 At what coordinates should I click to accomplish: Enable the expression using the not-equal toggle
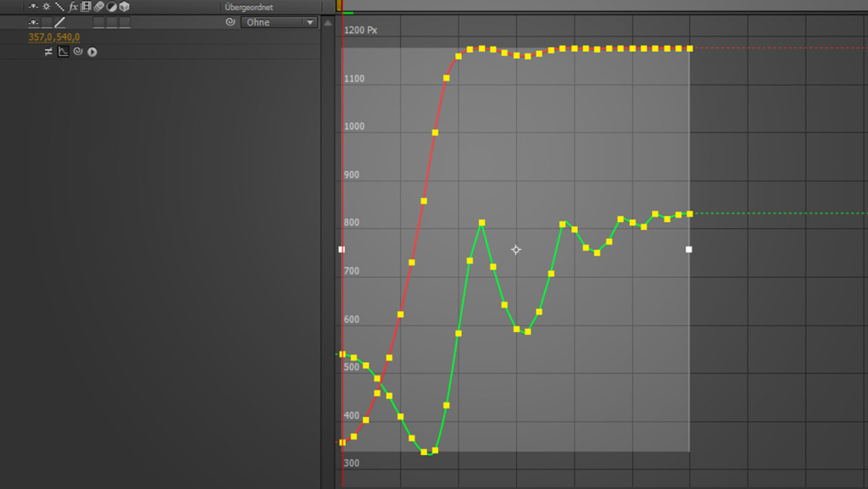(48, 52)
